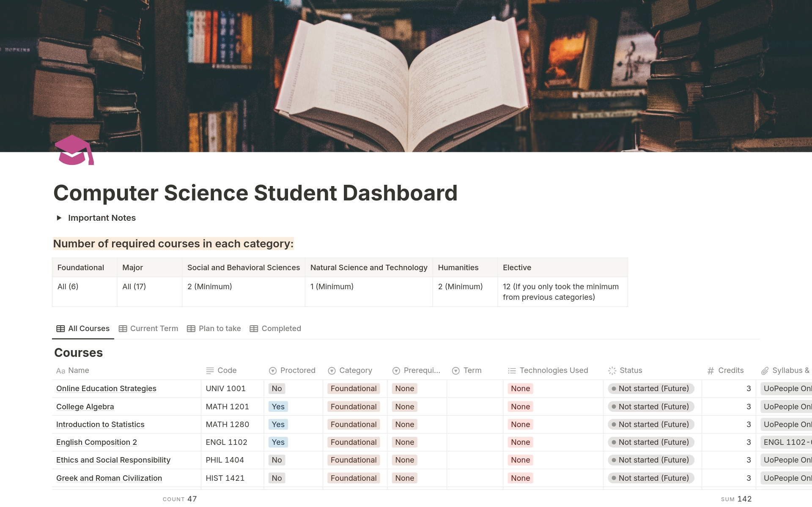Open the Ethics and Social Responsibility course
Image resolution: width=812 pixels, height=507 pixels.
(x=113, y=460)
